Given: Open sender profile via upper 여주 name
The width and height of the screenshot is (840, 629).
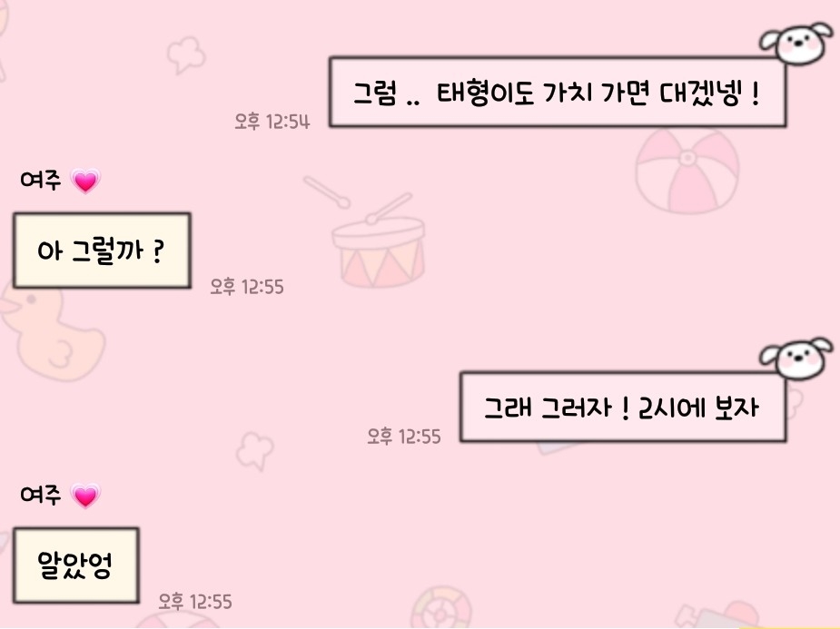Looking at the screenshot, I should [41, 180].
